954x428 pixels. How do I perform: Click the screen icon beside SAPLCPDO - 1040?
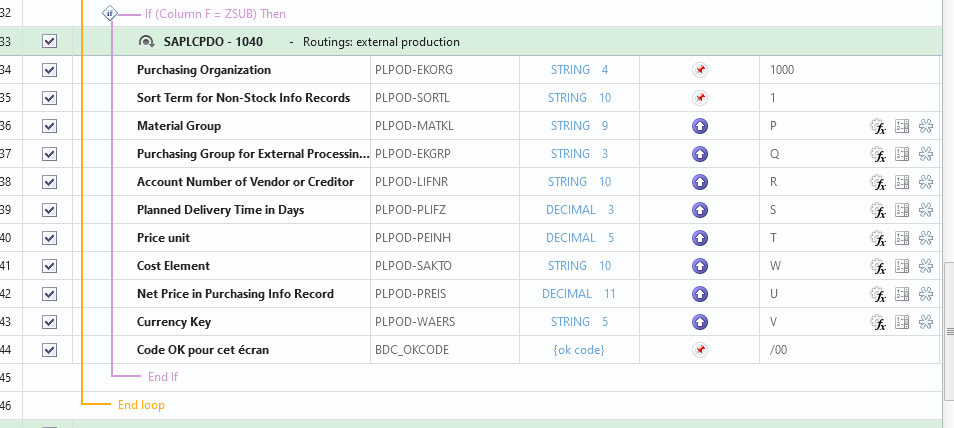point(147,42)
